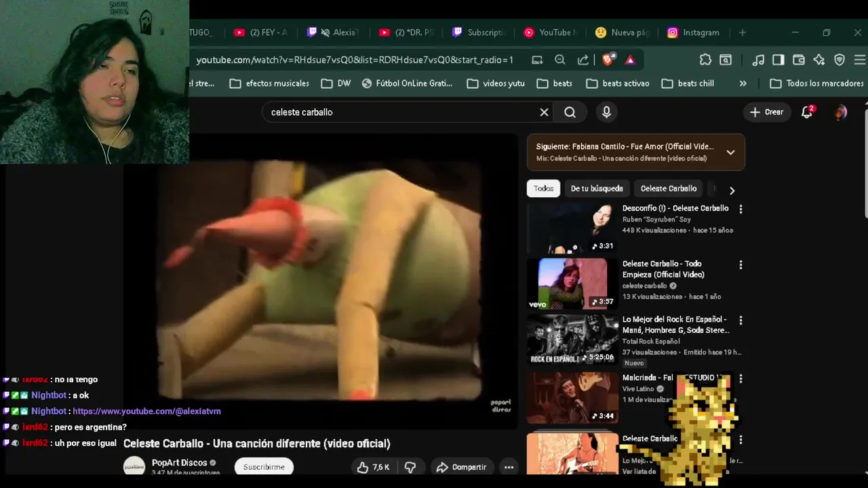
Task: Open the DW bookmark folder
Action: coord(336,83)
